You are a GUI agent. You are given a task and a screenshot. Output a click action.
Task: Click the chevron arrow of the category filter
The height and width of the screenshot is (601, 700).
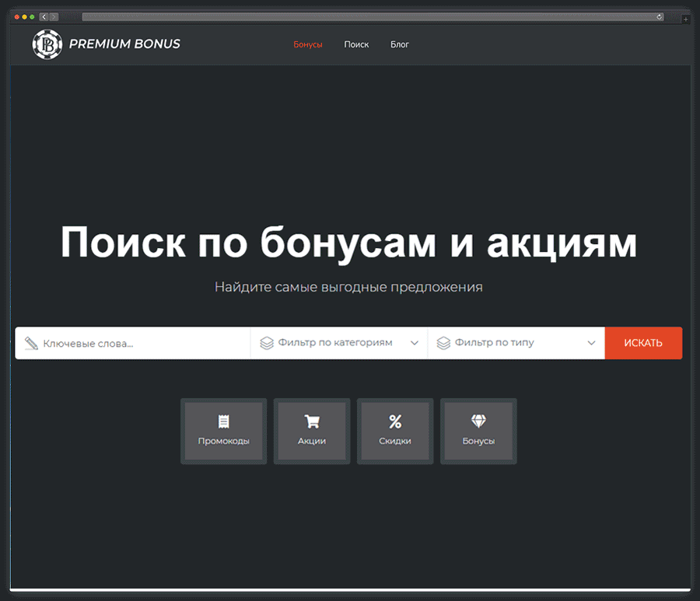click(415, 343)
